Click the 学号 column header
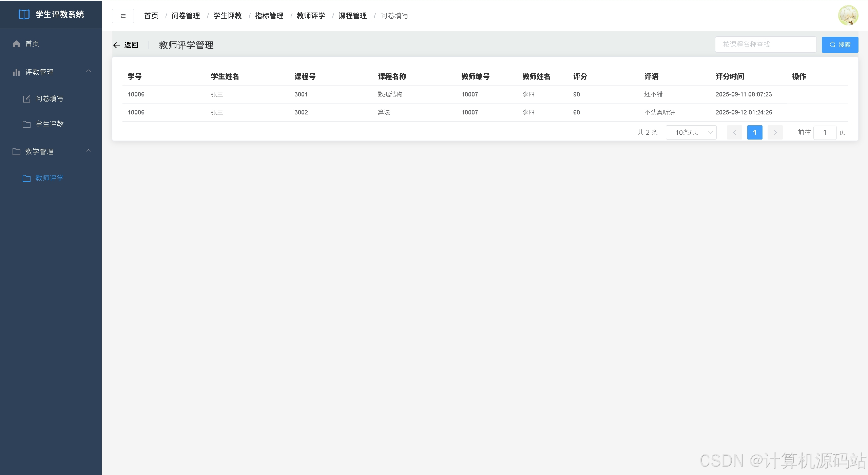Screen dimensions: 868x475 (135, 77)
